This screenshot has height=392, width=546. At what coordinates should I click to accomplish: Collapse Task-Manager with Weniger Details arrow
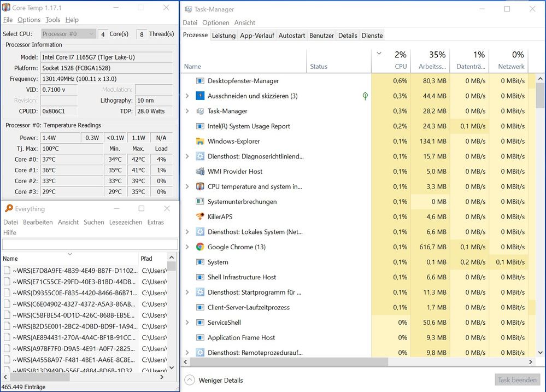pos(190,380)
